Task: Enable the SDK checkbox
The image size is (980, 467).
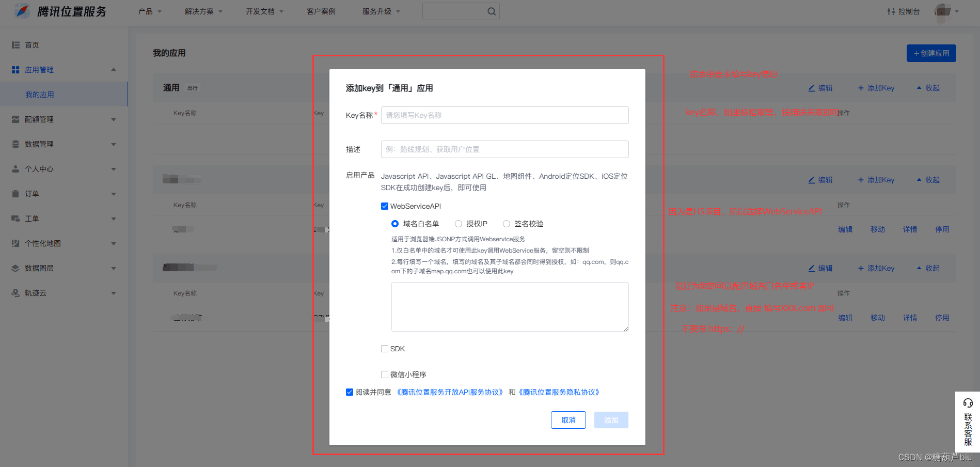Action: coord(385,349)
